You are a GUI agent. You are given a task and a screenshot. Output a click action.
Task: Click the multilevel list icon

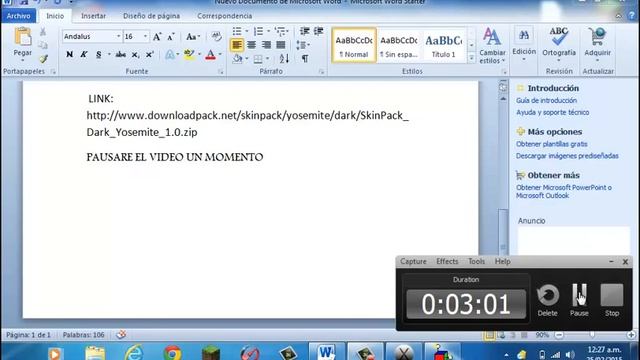click(280, 31)
